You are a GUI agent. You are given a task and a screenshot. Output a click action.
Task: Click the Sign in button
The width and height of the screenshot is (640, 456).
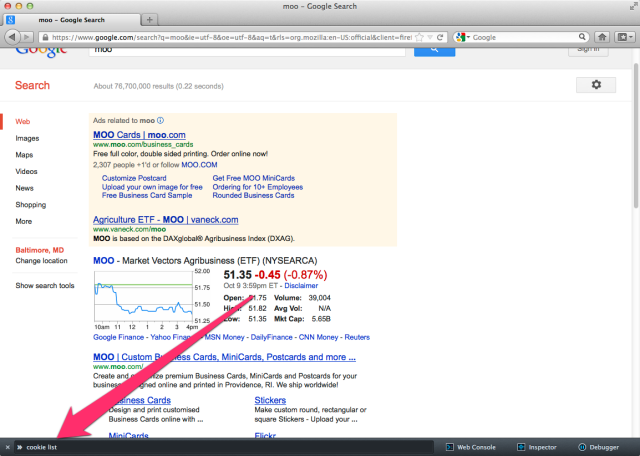(588, 51)
